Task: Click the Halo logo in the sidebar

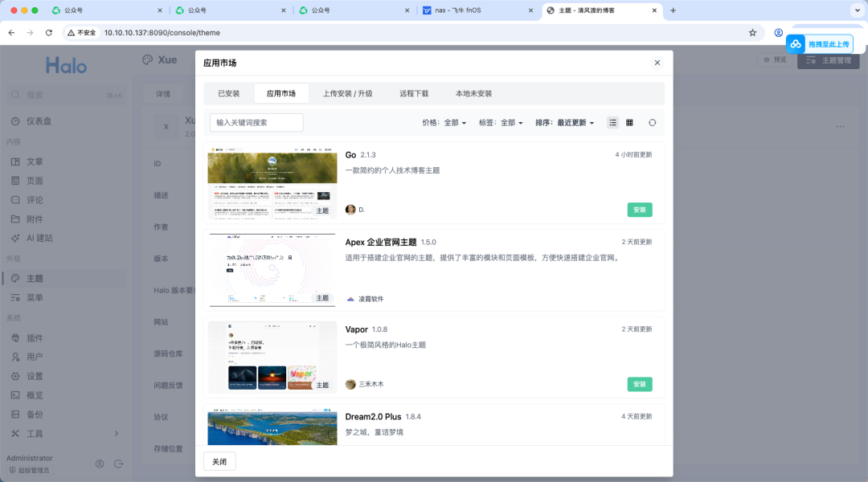Action: [66, 66]
